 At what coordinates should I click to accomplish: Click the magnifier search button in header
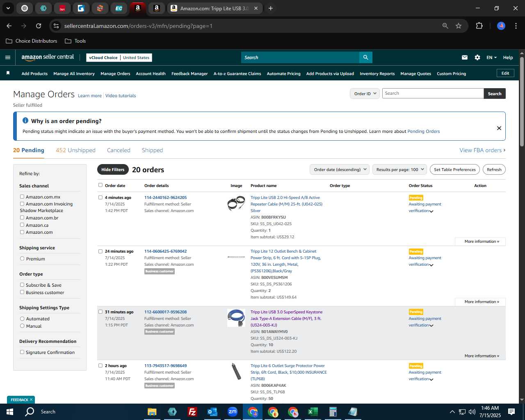coord(365,57)
